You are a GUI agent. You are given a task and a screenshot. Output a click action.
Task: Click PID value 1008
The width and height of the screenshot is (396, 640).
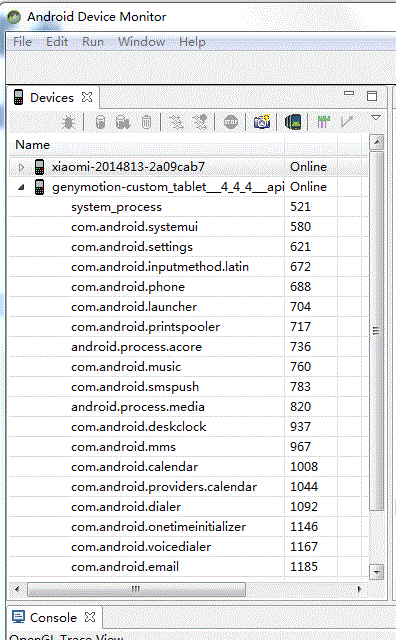pos(304,467)
